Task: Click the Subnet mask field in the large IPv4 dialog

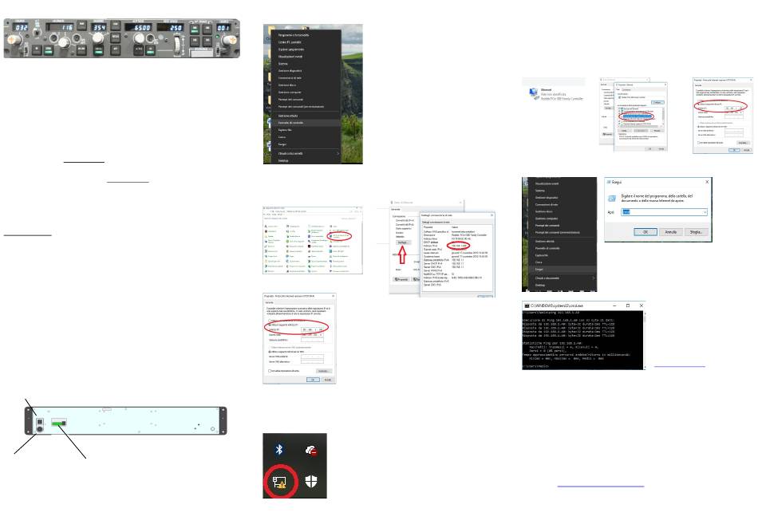Action: click(x=312, y=335)
